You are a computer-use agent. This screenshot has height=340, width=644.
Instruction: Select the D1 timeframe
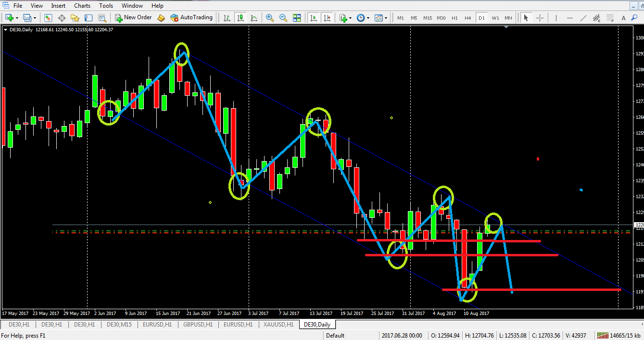(x=481, y=18)
